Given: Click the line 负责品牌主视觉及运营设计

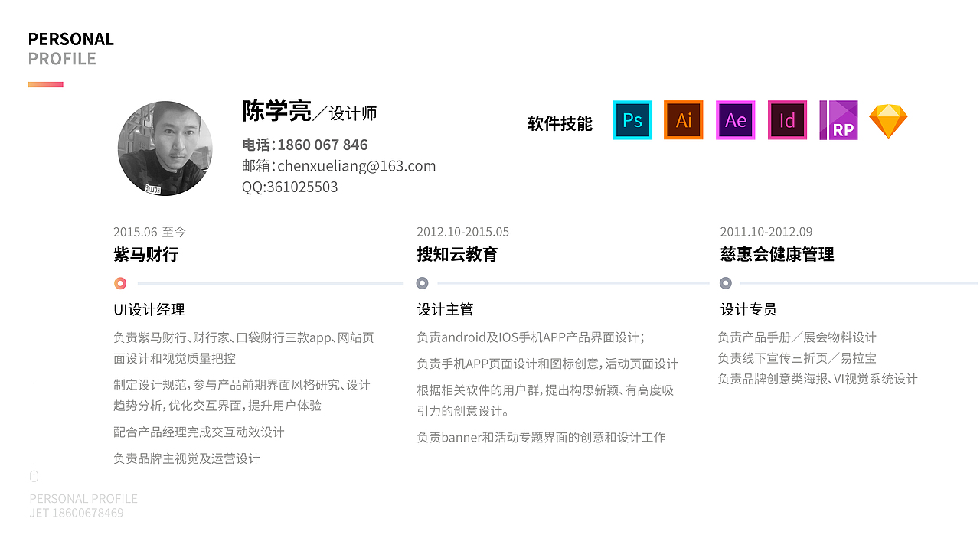Looking at the screenshot, I should point(187,458).
